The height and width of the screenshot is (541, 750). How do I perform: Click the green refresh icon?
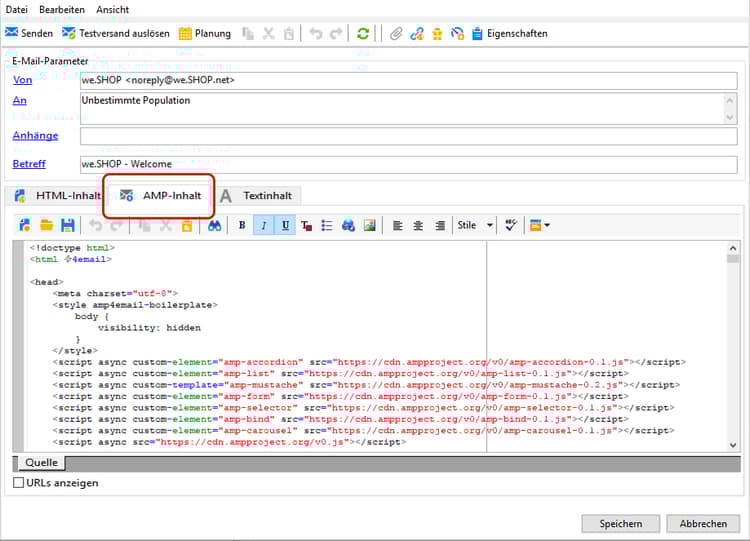363,33
